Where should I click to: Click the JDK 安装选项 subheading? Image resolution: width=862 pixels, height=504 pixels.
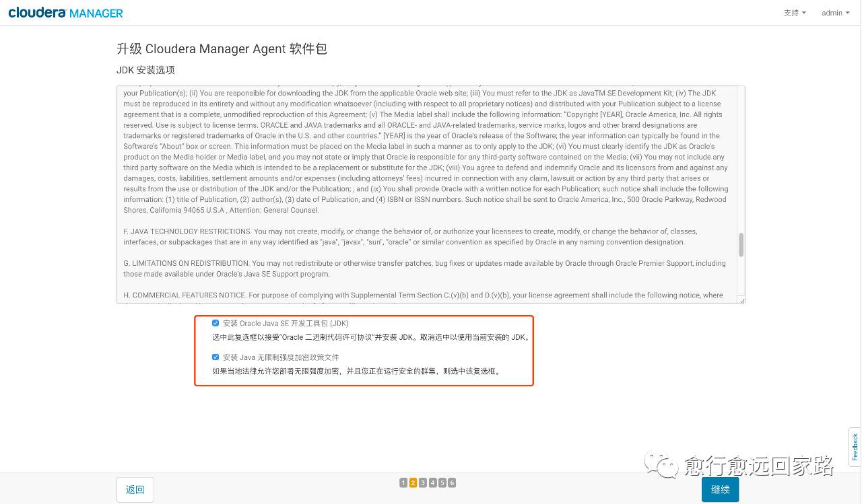coord(145,70)
